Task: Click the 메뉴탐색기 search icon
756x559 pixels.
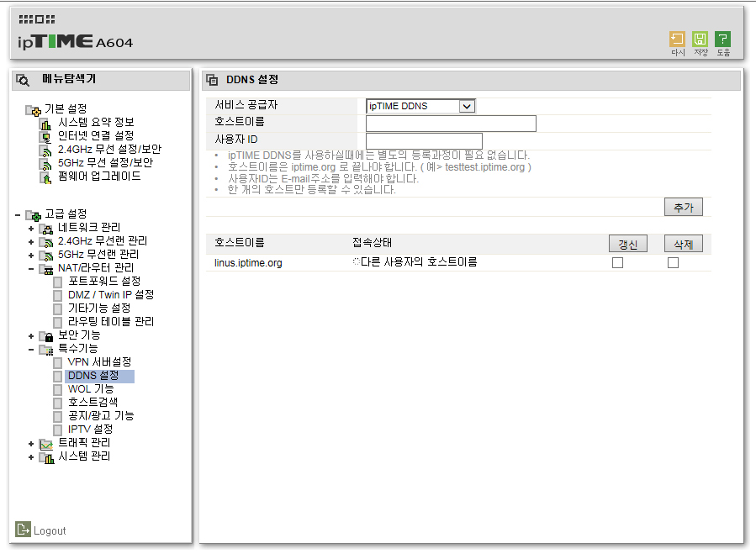Action: tap(23, 80)
